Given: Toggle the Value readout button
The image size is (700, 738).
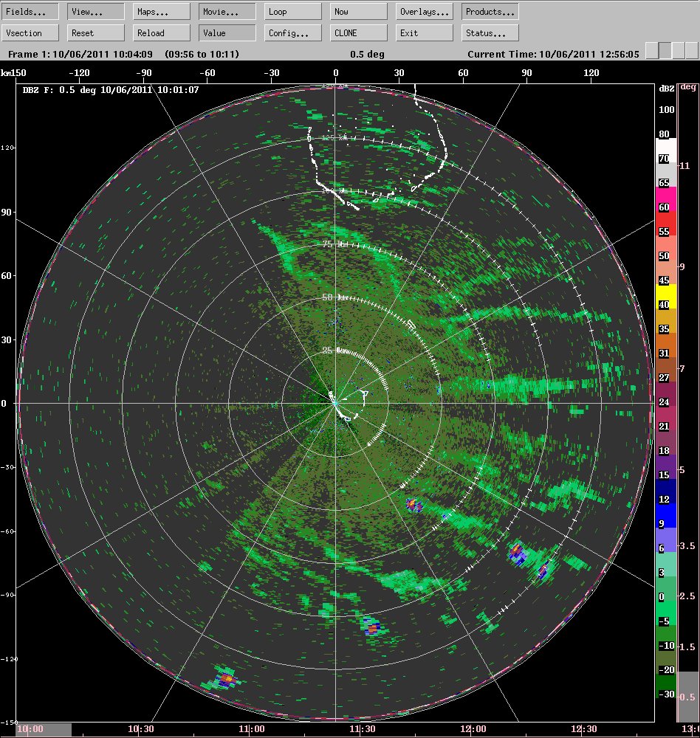Looking at the screenshot, I should click(227, 33).
